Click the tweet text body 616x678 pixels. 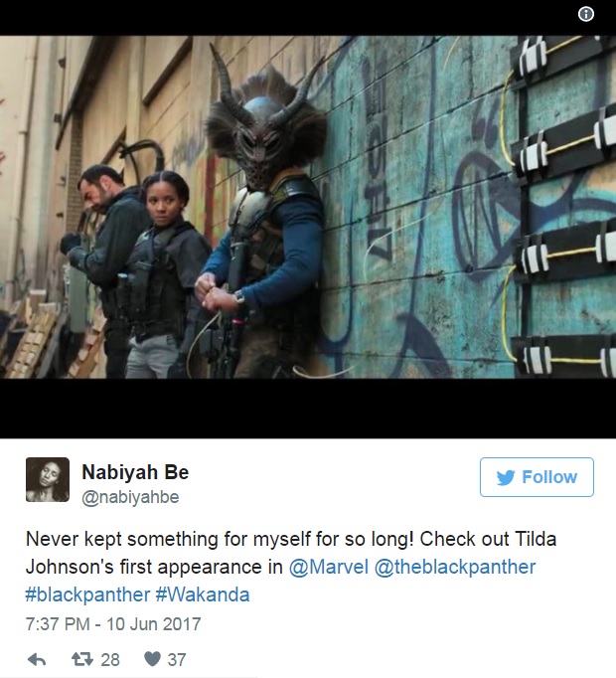click(x=290, y=567)
